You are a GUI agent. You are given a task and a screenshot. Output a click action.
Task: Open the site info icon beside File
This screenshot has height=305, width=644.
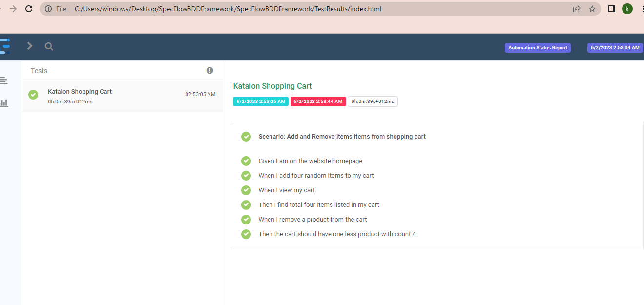point(48,9)
